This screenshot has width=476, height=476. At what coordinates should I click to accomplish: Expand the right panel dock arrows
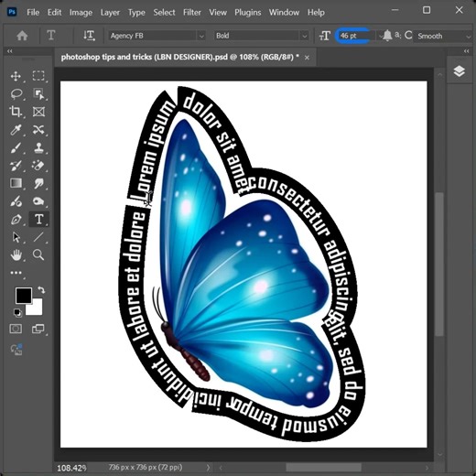tap(466, 51)
